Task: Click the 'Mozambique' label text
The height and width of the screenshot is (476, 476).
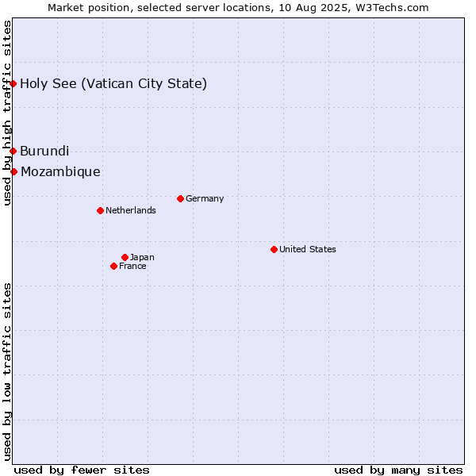Action: click(x=60, y=172)
